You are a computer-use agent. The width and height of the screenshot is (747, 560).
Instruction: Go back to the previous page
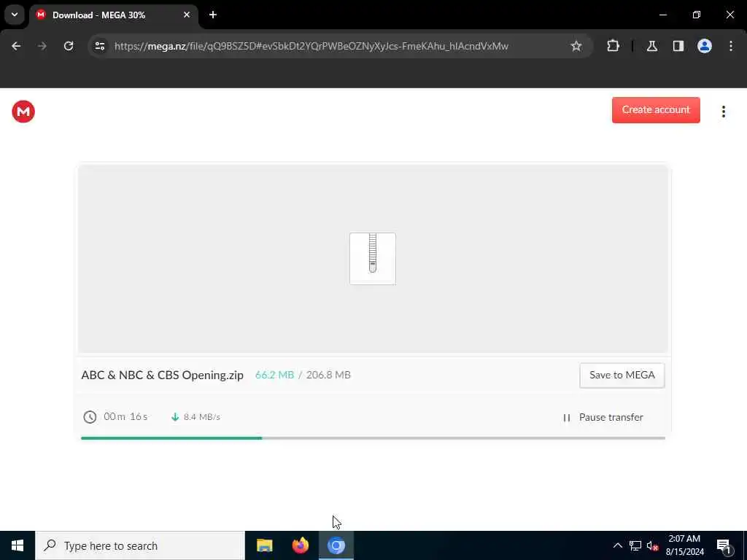click(16, 46)
